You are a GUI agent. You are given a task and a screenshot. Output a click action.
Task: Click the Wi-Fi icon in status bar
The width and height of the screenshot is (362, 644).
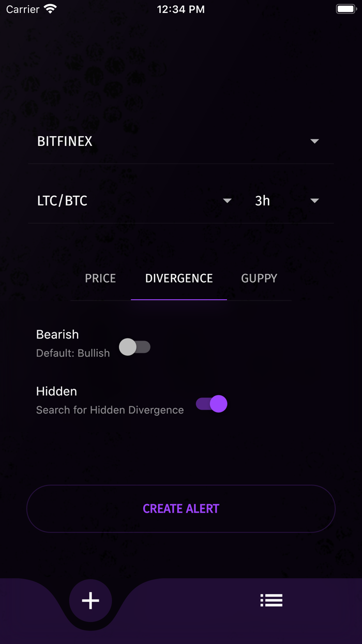48,8
